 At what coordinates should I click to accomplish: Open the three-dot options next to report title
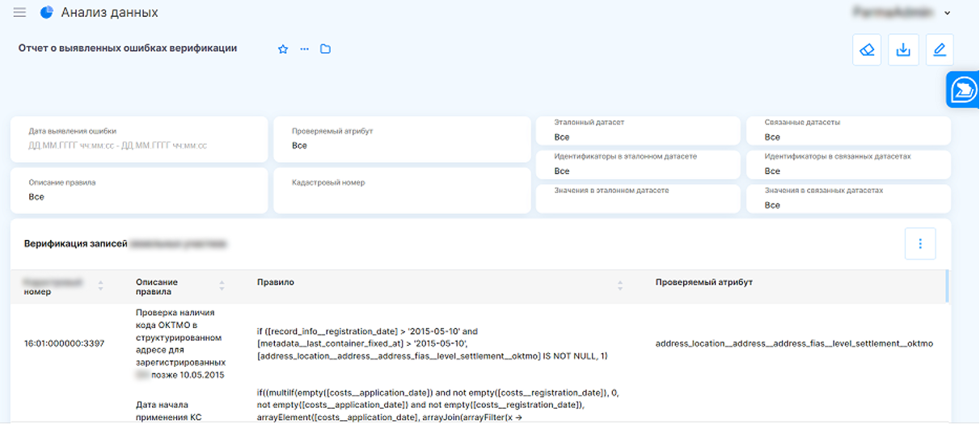pyautogui.click(x=304, y=49)
